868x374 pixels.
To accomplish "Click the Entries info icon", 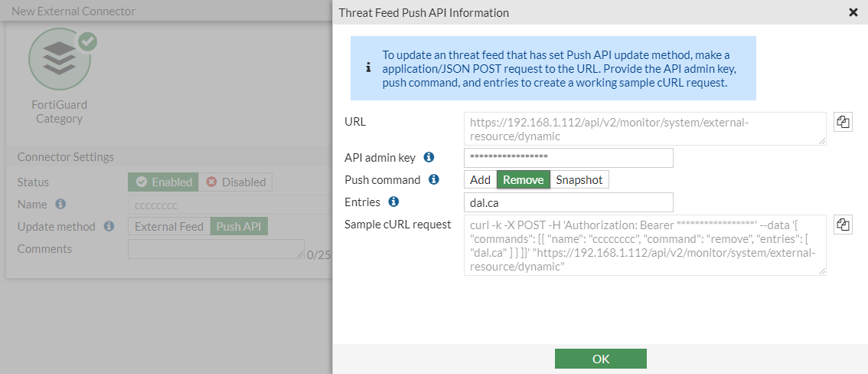I will [393, 202].
